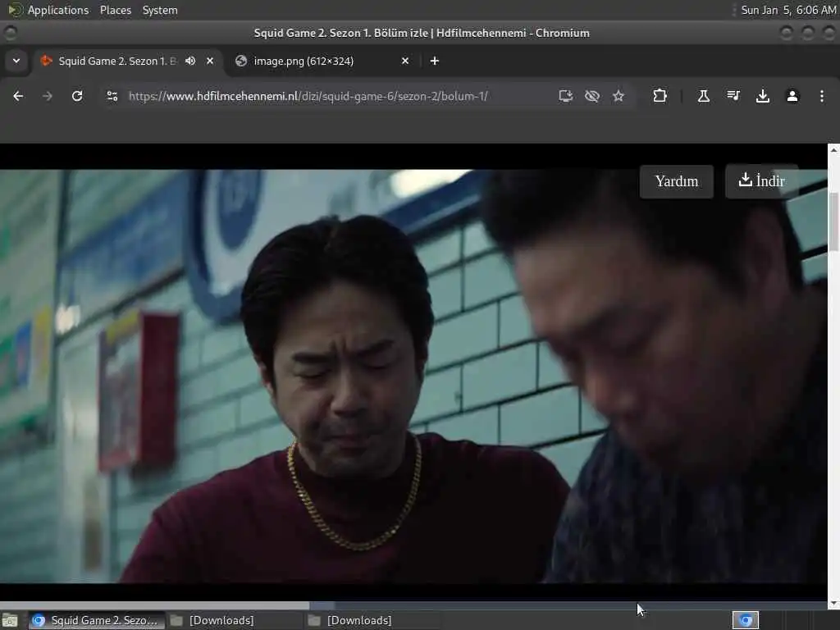Open the Extensions puzzle icon
Viewport: 840px width, 630px height.
click(660, 96)
